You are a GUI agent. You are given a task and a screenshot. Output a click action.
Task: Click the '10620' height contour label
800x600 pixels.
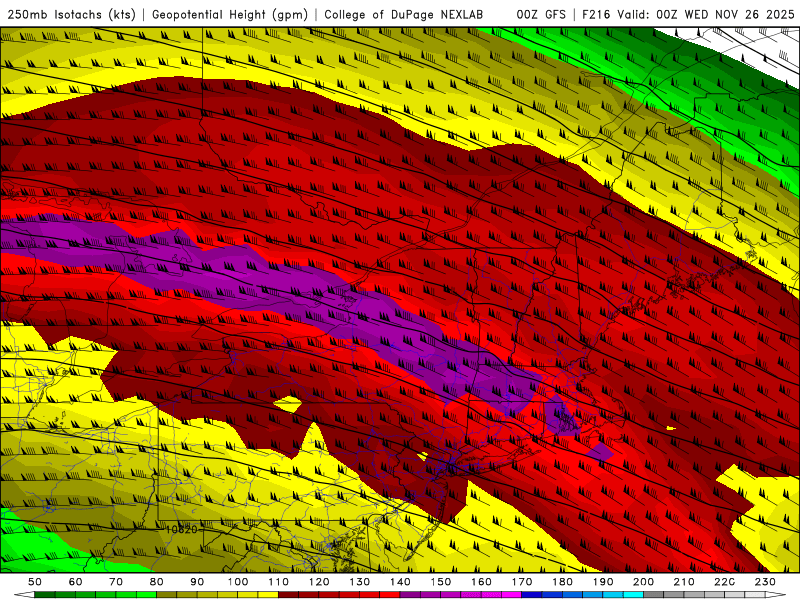coord(182,530)
